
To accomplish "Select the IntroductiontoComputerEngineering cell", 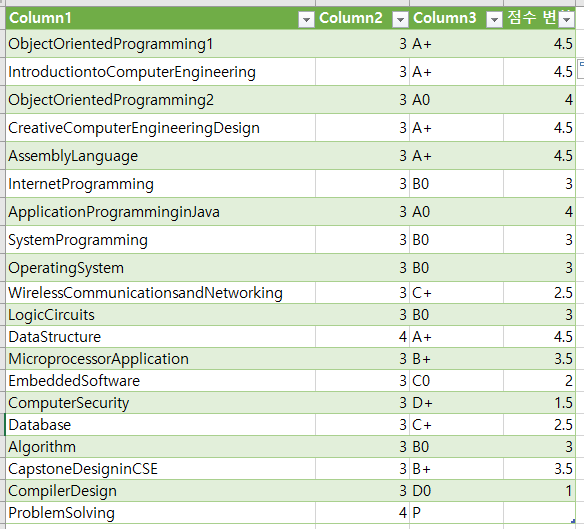I will [161, 72].
